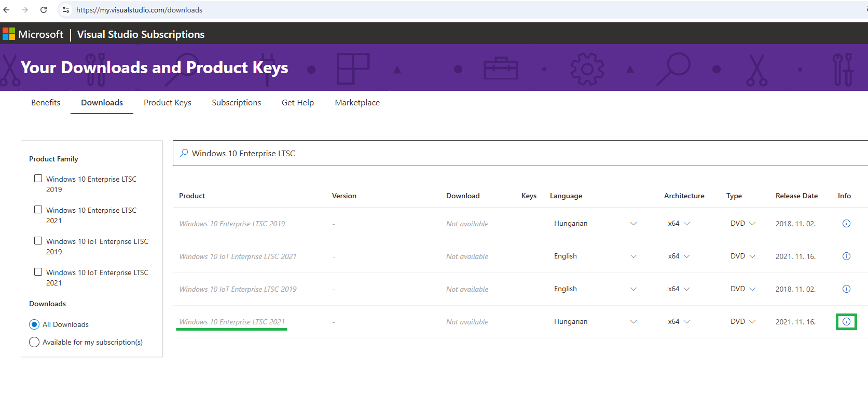Click the Downloads heading in the filter panel

[x=47, y=304]
